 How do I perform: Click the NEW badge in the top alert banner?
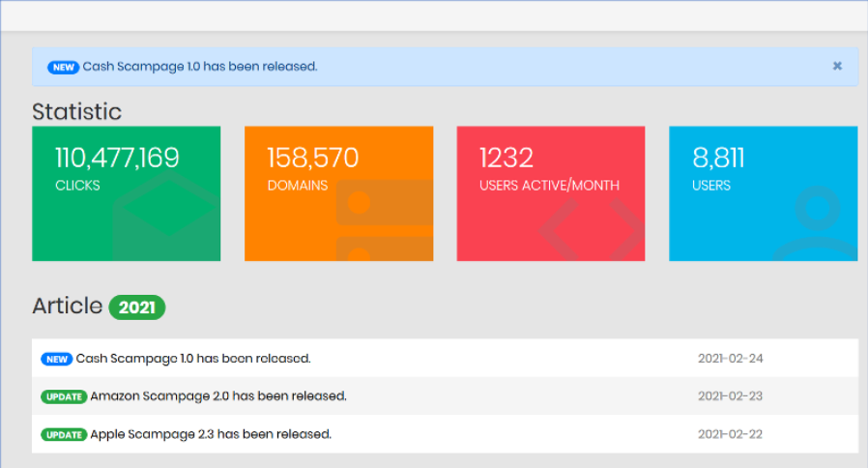coord(63,68)
